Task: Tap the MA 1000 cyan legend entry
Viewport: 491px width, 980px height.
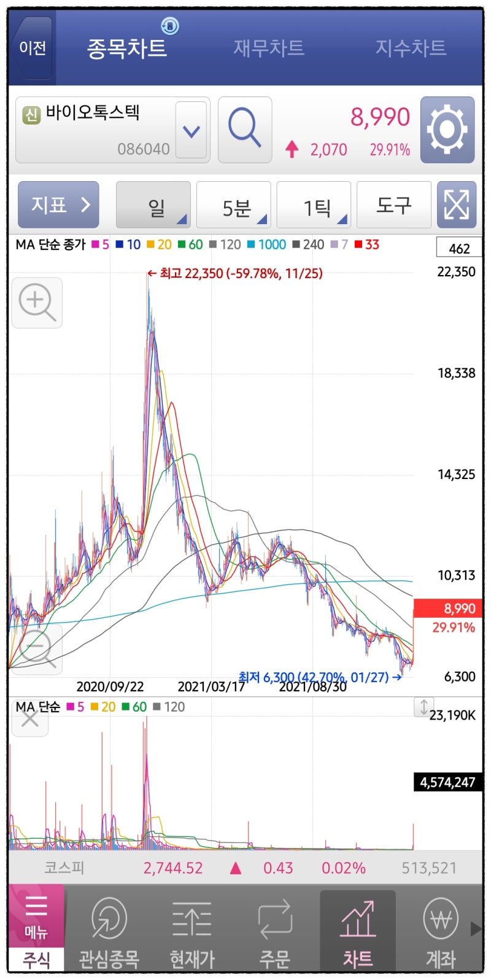Action: 266,244
